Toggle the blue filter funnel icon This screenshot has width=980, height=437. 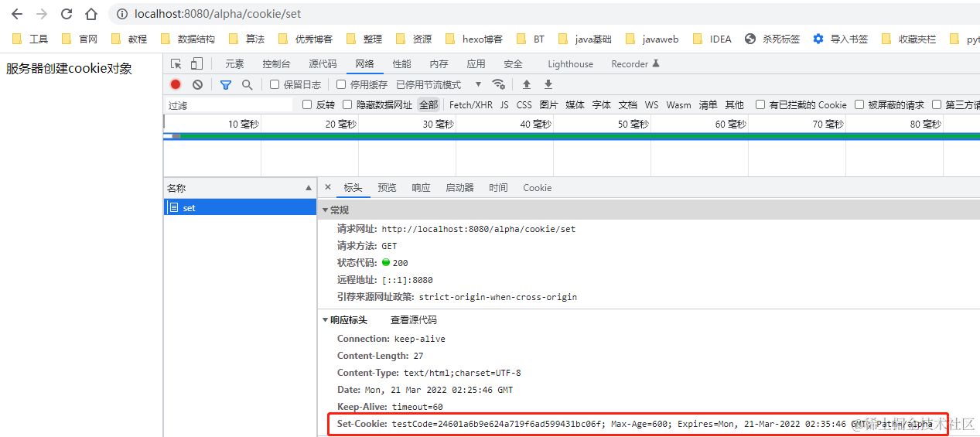(x=226, y=84)
